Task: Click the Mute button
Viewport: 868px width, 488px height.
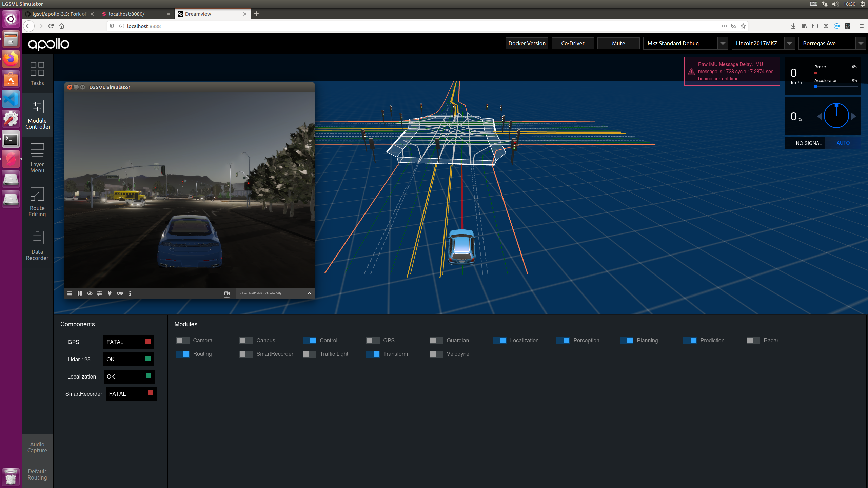Action: [x=618, y=43]
